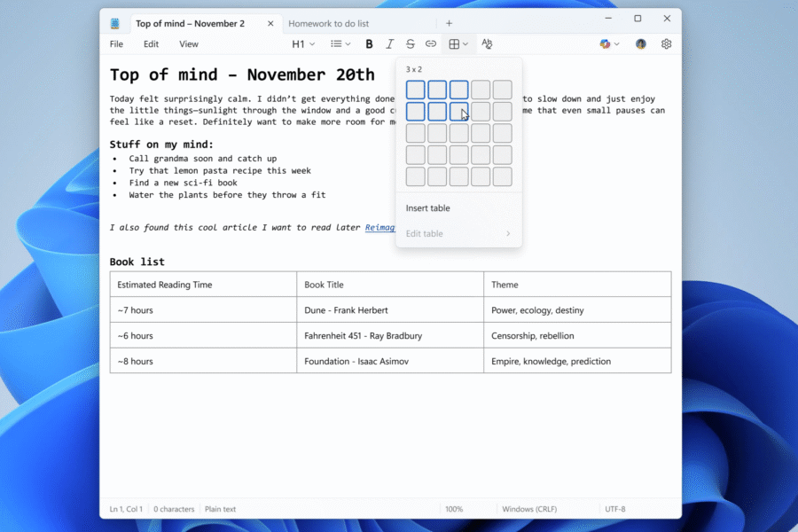Screen dimensions: 798x532
Task: Click the Notepad app icon on the title bar
Action: (113, 22)
